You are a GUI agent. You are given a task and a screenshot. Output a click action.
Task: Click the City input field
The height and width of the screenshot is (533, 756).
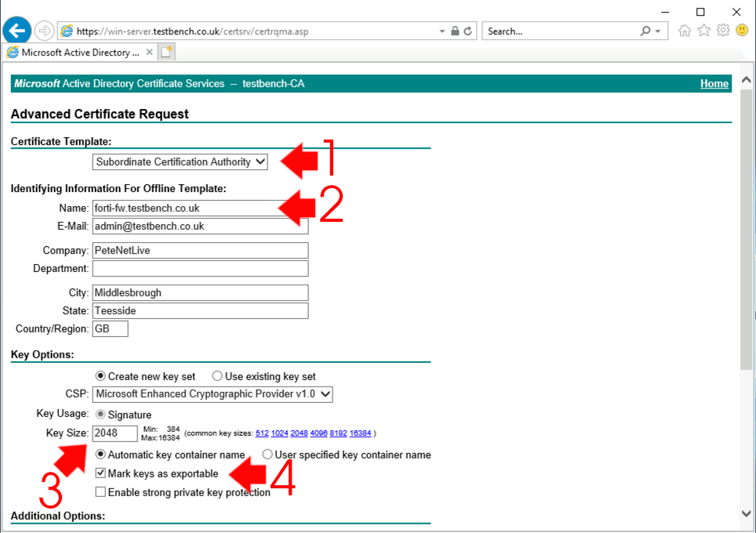pyautogui.click(x=200, y=292)
